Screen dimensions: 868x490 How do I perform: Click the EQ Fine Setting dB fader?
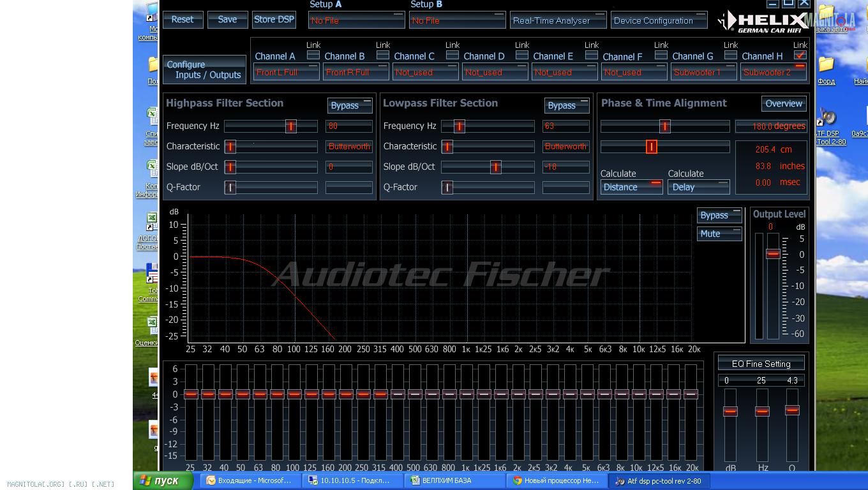coord(730,411)
